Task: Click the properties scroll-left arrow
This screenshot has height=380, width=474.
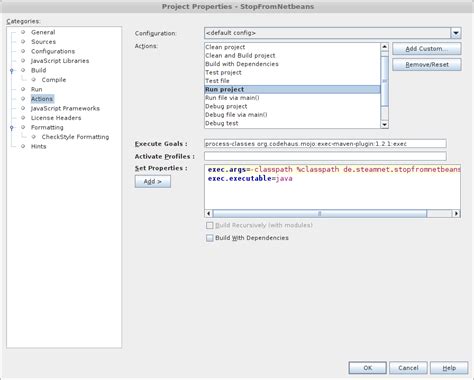Action: point(209,213)
